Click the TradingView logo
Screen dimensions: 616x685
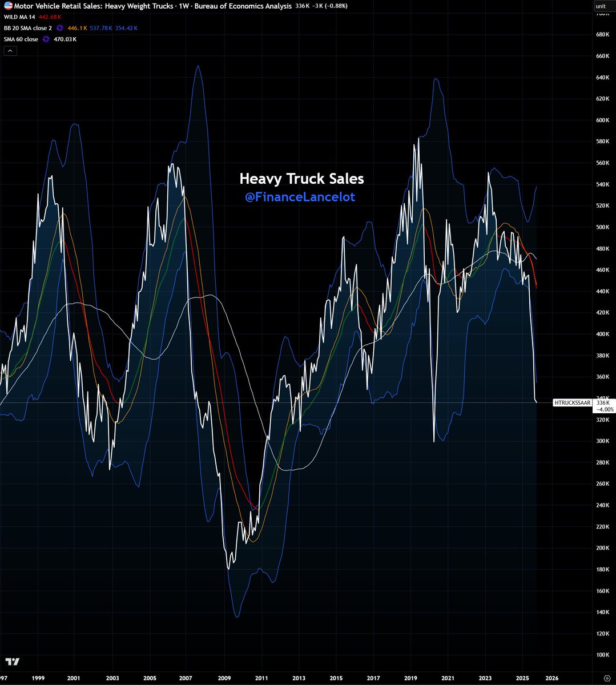point(13,662)
